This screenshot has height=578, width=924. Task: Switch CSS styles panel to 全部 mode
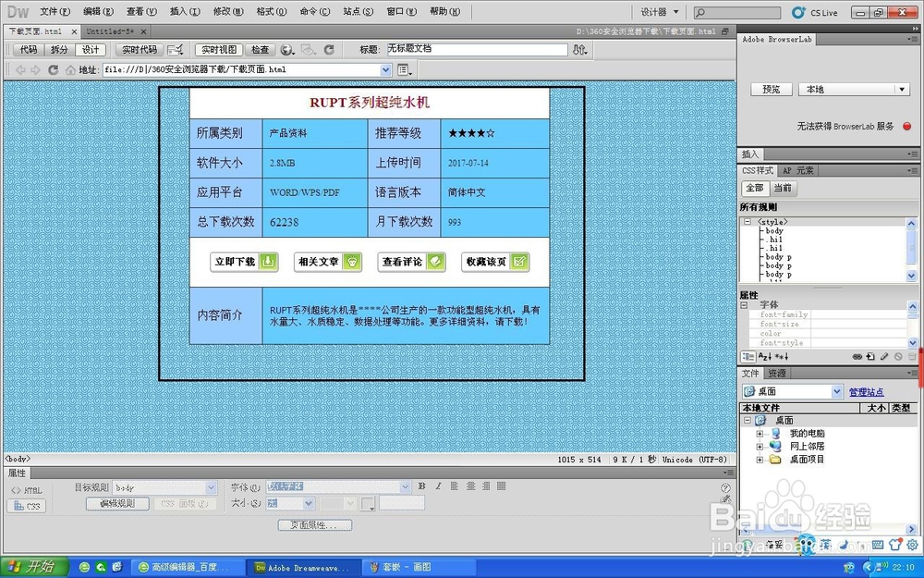point(754,188)
